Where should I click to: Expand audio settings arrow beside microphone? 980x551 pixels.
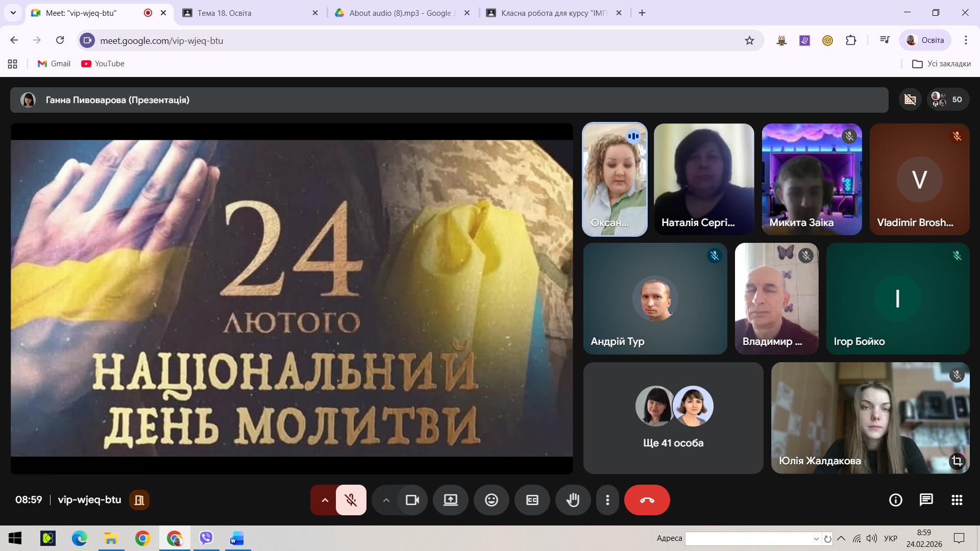[x=325, y=500]
